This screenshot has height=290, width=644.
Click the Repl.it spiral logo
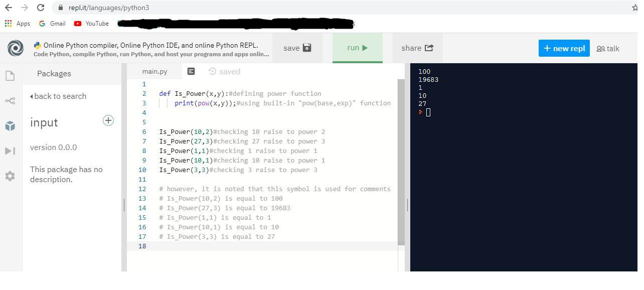pyautogui.click(x=16, y=48)
